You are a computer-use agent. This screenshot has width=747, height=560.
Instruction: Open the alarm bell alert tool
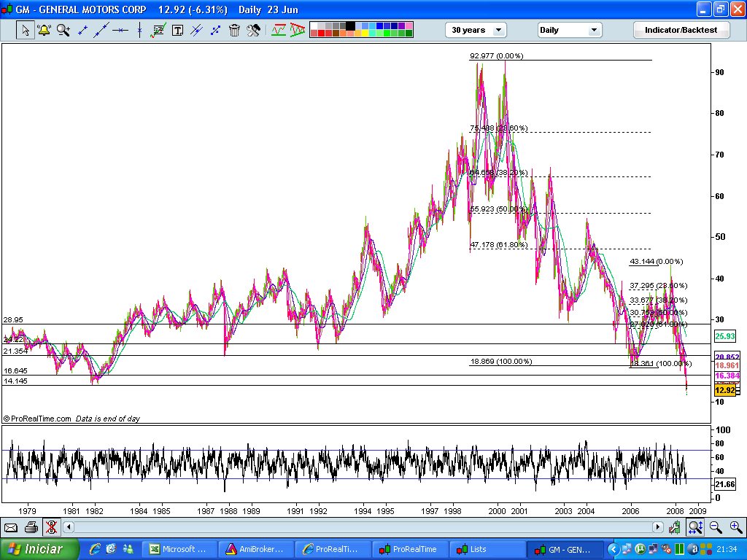(x=44, y=30)
